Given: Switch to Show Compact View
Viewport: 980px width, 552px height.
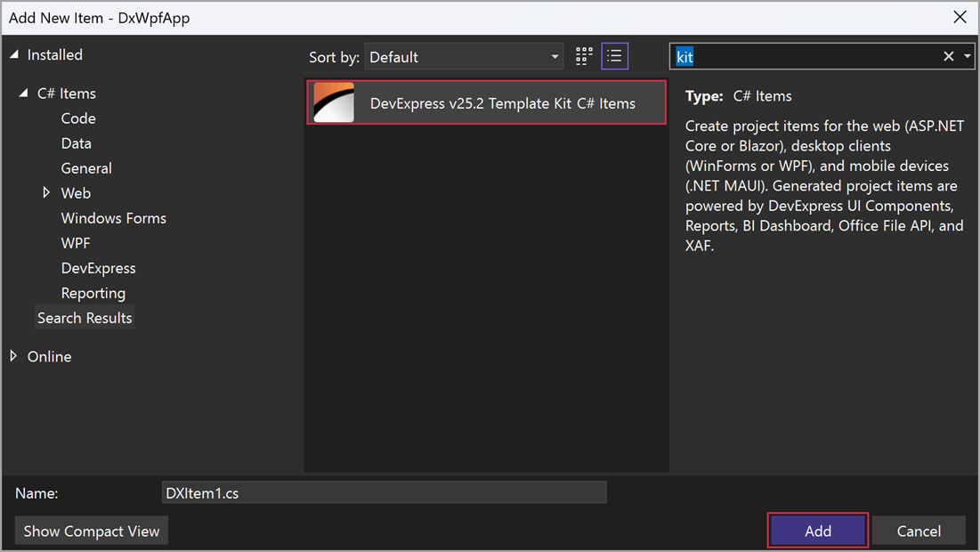Looking at the screenshot, I should pyautogui.click(x=91, y=530).
